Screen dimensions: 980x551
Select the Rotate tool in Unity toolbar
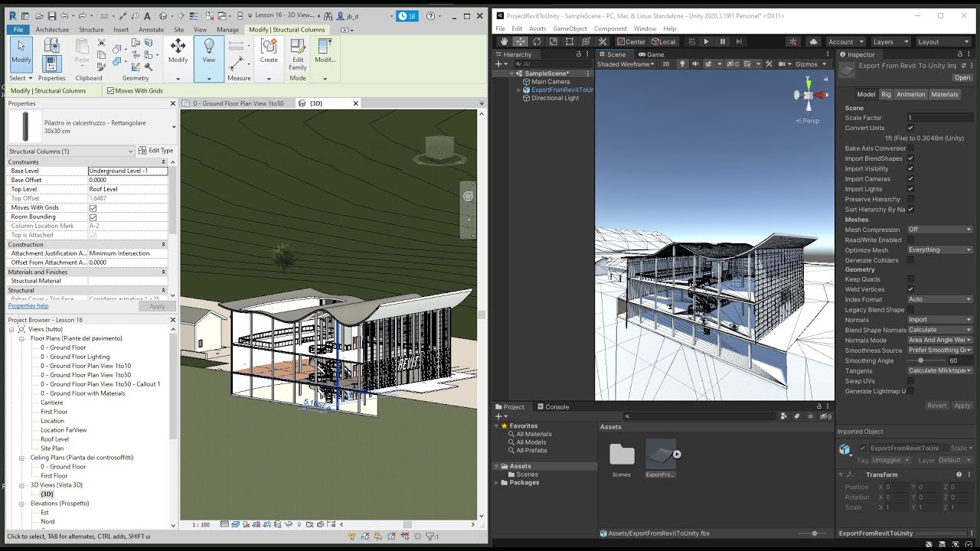coord(537,41)
